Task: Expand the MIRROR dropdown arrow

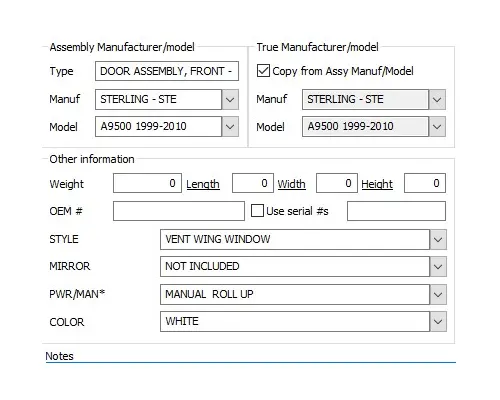Action: pos(438,267)
